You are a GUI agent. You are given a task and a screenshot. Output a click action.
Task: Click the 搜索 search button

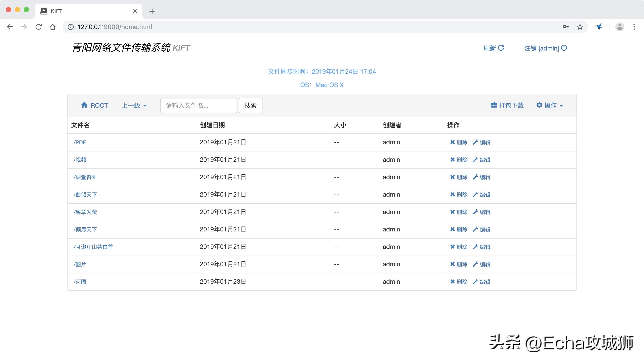pos(250,105)
